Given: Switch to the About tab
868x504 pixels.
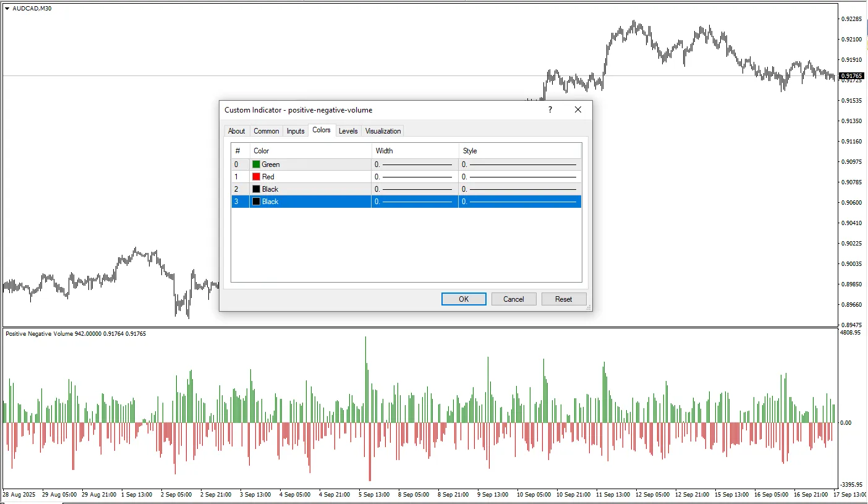Looking at the screenshot, I should click(236, 131).
